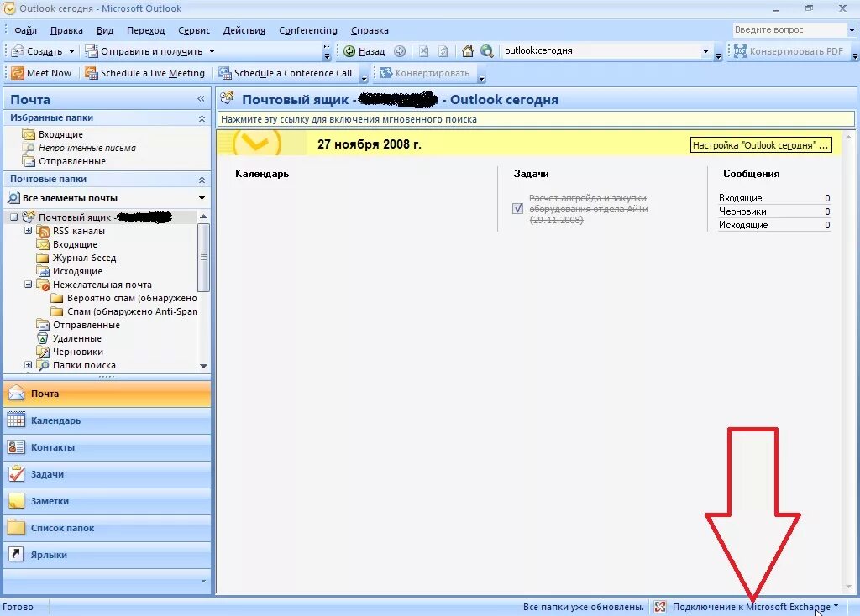Viewport: 860px width, 616px height.
Task: Expand the Папки поиска tree node
Action: pyautogui.click(x=28, y=365)
